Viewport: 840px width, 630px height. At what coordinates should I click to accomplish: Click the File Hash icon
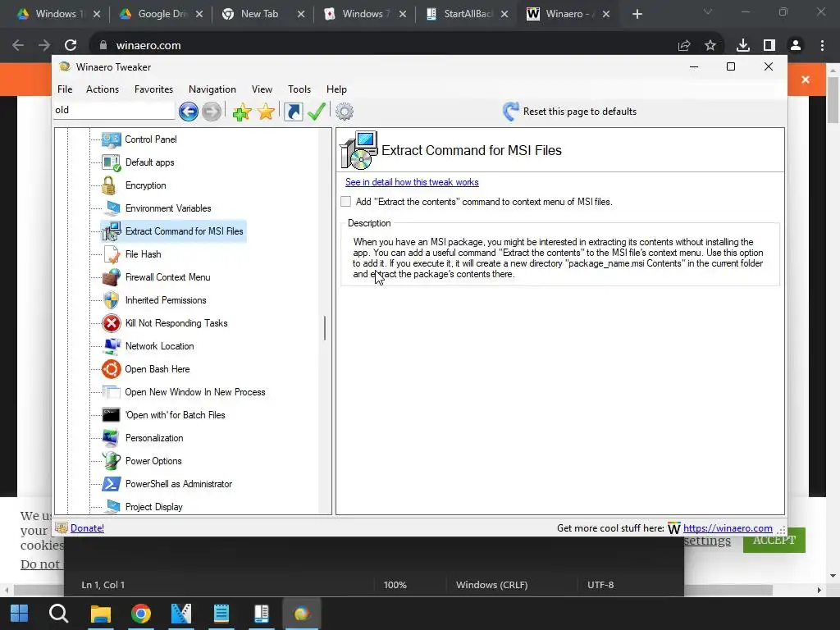(x=112, y=254)
